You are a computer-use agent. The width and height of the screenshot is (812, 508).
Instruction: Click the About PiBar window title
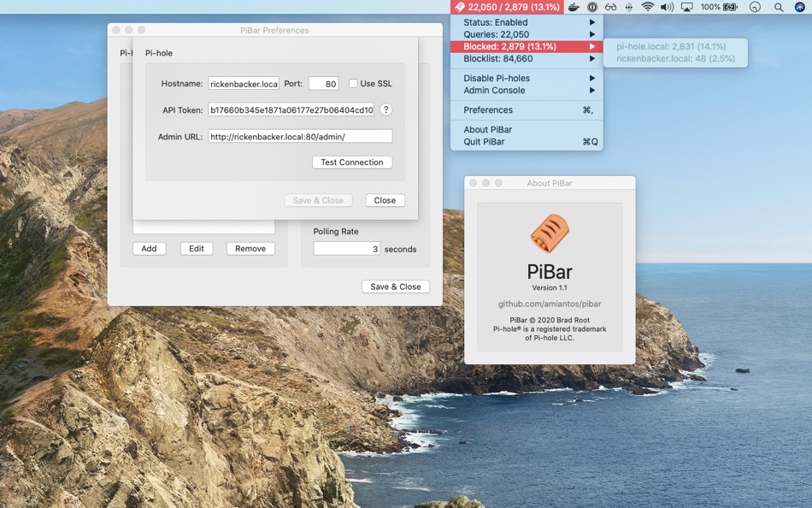[x=550, y=183]
